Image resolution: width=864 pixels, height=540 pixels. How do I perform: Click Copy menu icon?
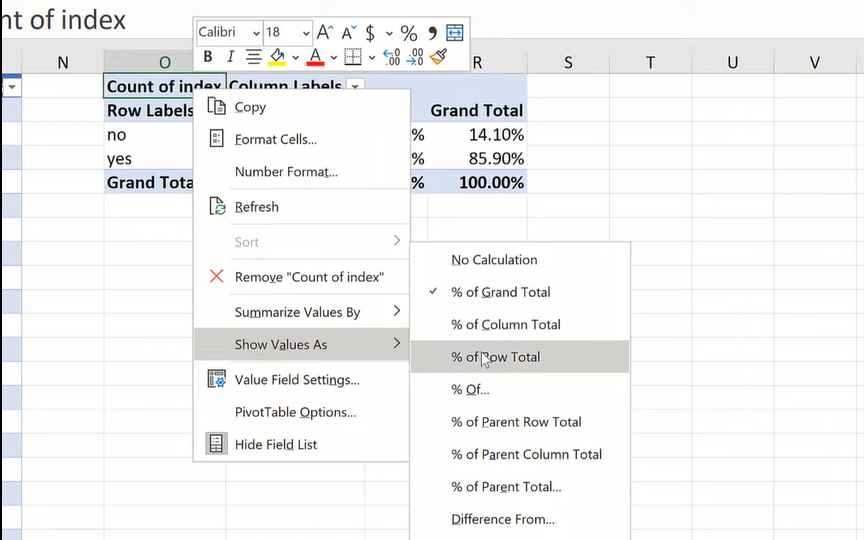(216, 106)
